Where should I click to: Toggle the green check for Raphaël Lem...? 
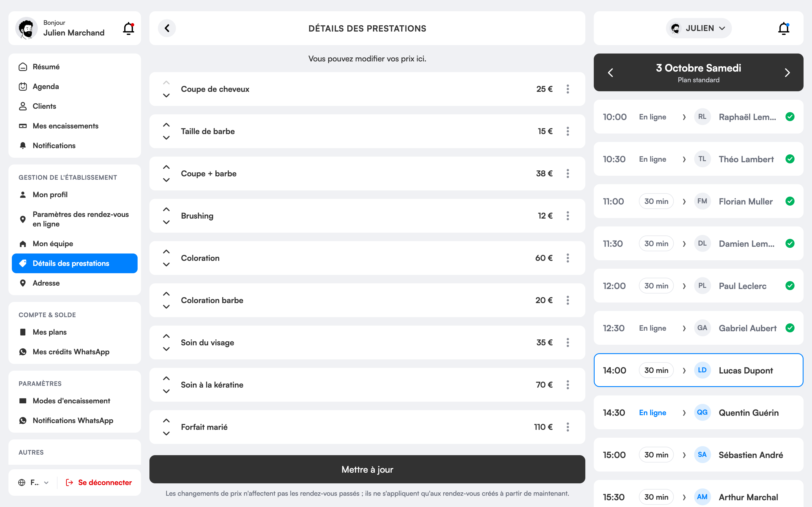click(x=790, y=117)
